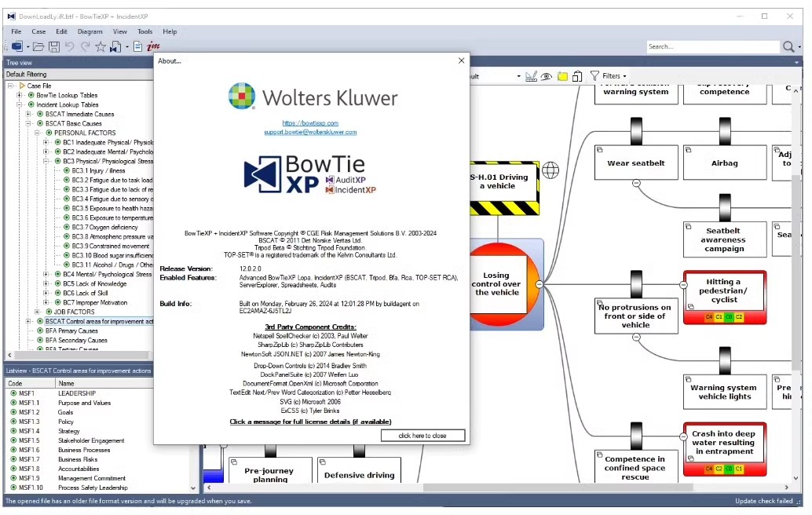Expand the BSCAT Immediate Causes node
The height and width of the screenshot is (515, 812).
pos(28,114)
